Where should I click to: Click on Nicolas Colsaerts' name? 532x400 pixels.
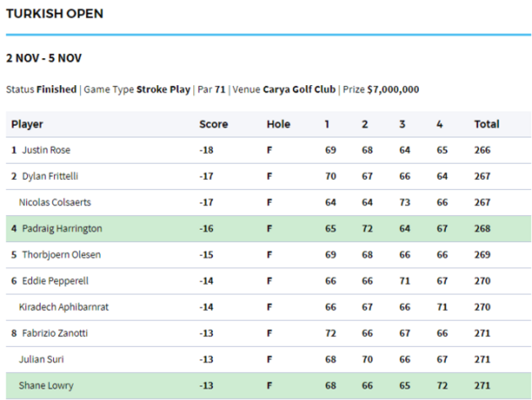pyautogui.click(x=53, y=203)
